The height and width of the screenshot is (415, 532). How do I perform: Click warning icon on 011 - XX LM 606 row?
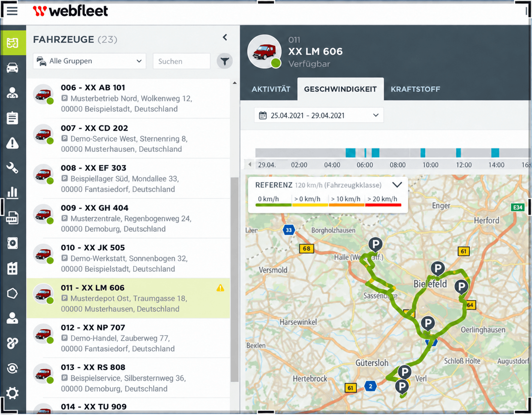coord(220,288)
